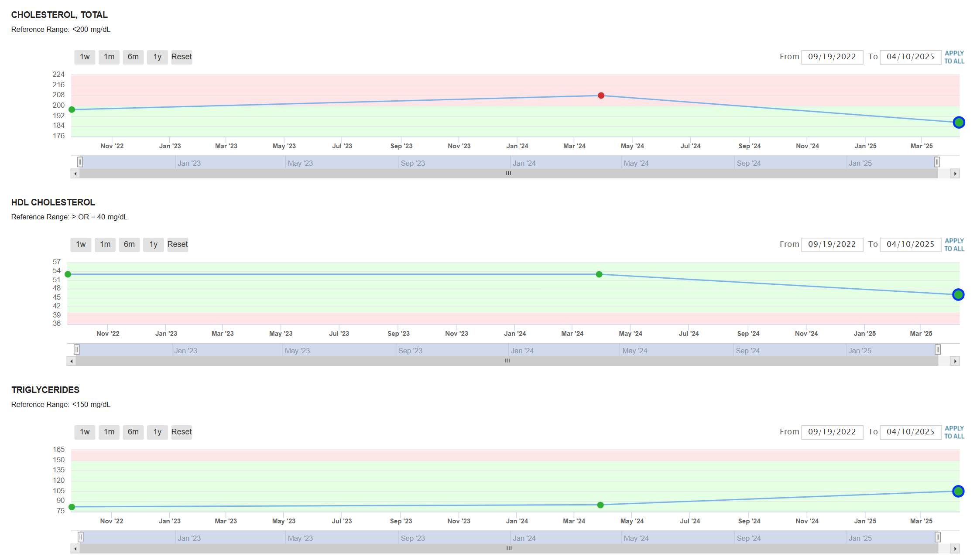Click right scroll arrow on Triglycerides navigator
The height and width of the screenshot is (560, 980).
955,549
